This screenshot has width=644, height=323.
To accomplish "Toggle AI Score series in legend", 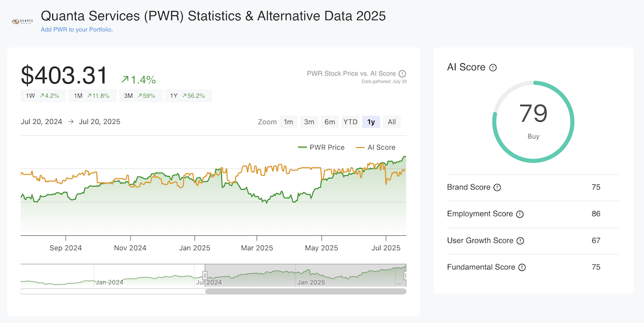I will coord(375,147).
